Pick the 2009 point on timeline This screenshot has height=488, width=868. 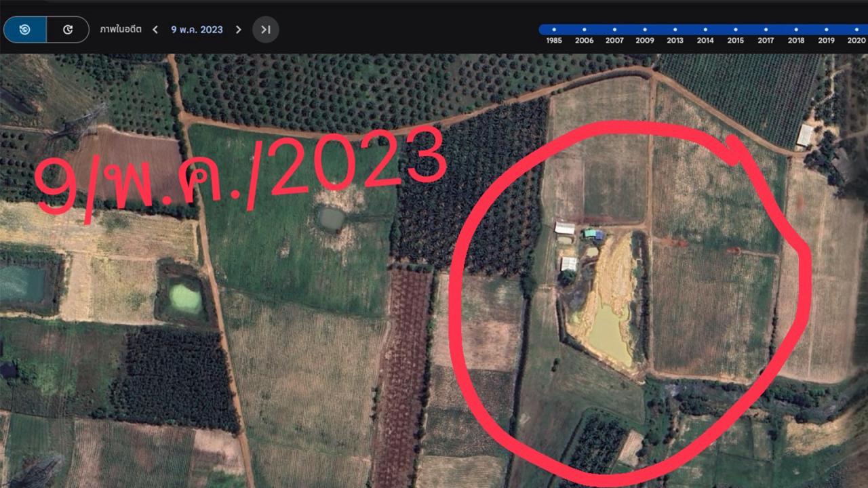[x=645, y=30]
